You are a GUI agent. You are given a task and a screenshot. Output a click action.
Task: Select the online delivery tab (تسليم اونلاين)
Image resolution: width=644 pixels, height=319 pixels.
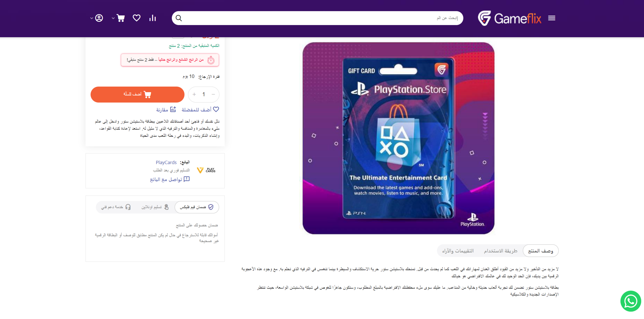(155, 207)
